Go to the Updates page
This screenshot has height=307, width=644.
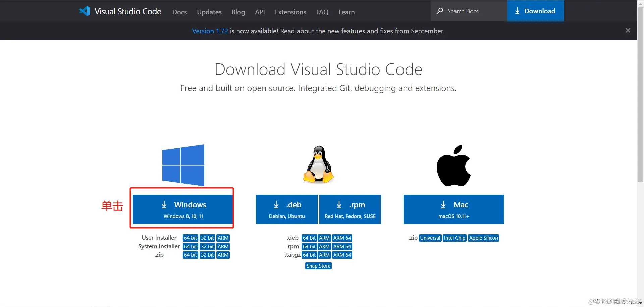(x=209, y=12)
